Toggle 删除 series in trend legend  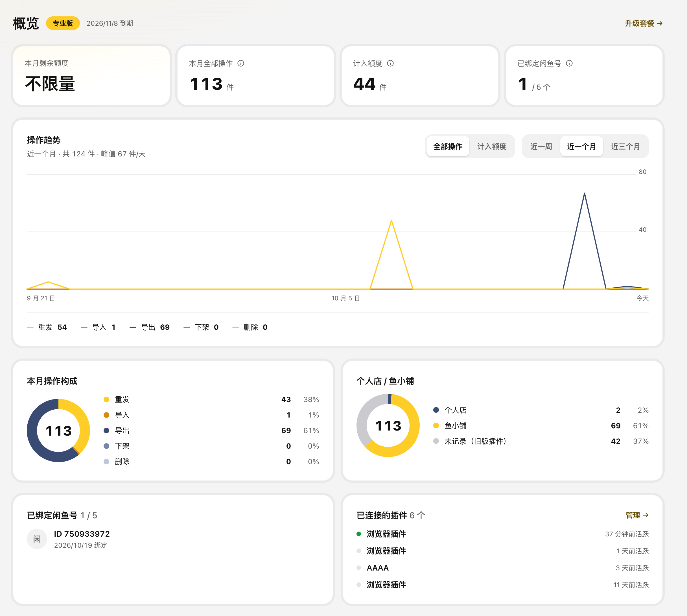pyautogui.click(x=250, y=327)
